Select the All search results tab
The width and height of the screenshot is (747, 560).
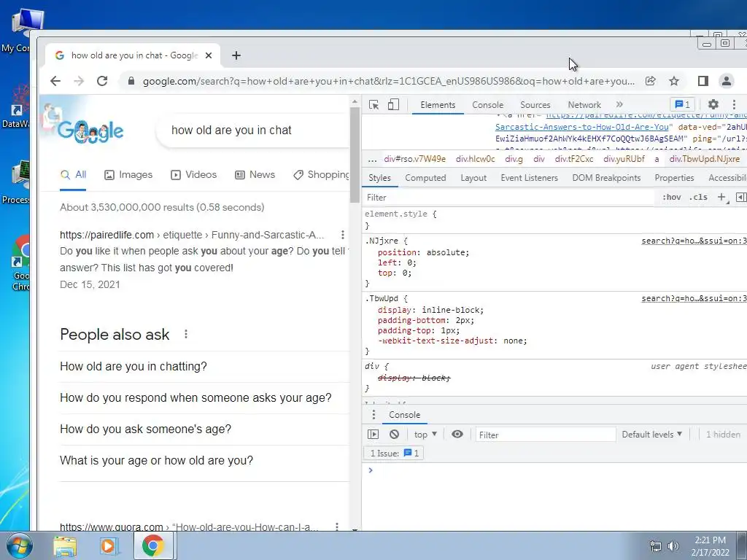coord(74,175)
